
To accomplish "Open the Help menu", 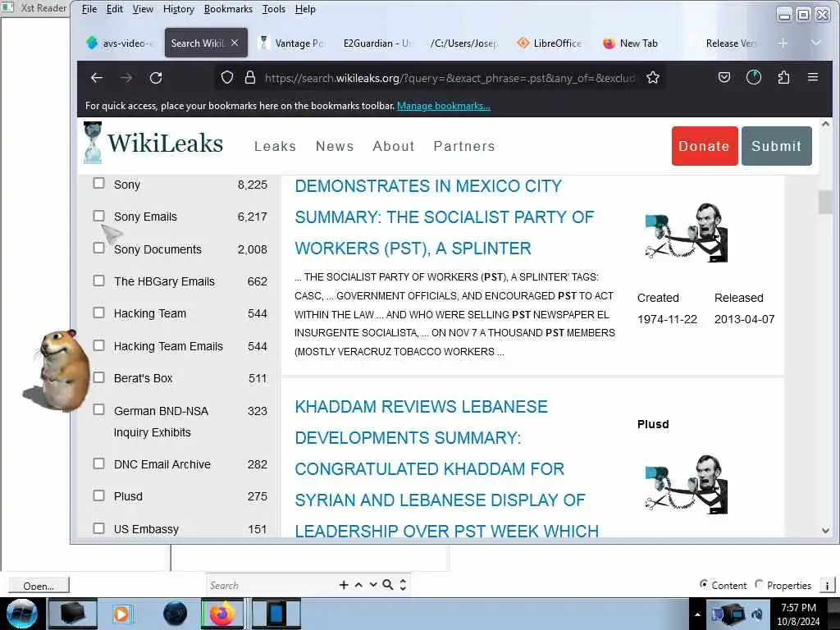I will pyautogui.click(x=305, y=9).
